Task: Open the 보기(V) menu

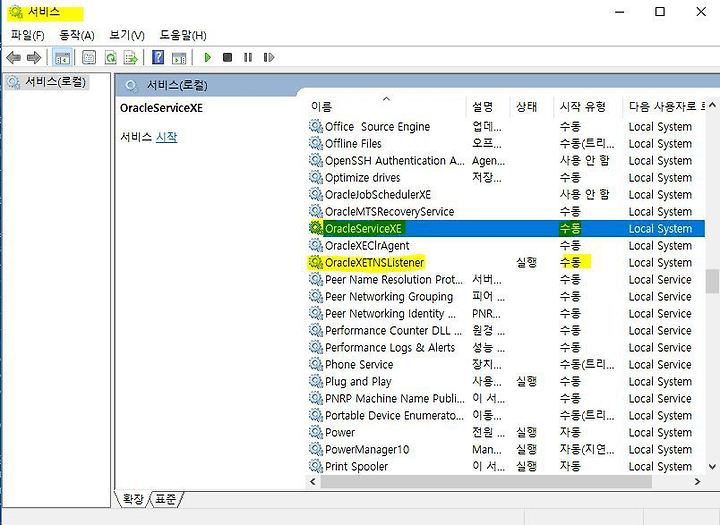Action: 127,35
